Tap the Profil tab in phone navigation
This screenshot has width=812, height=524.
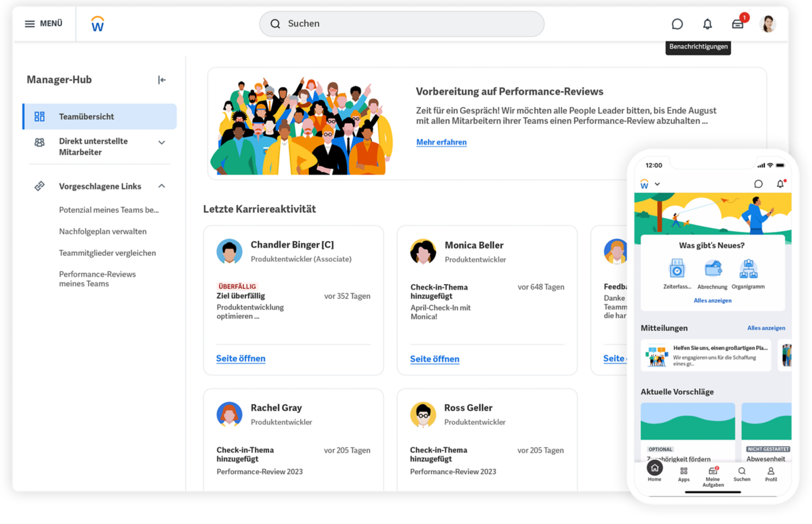[x=771, y=474]
